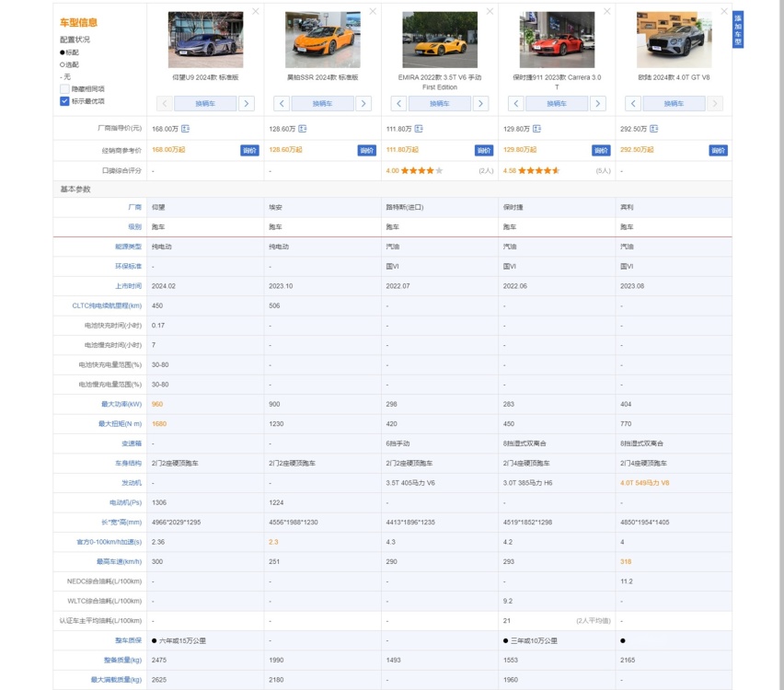Click the 上市时间 row label link
This screenshot has height=690, width=784.
tap(129, 286)
